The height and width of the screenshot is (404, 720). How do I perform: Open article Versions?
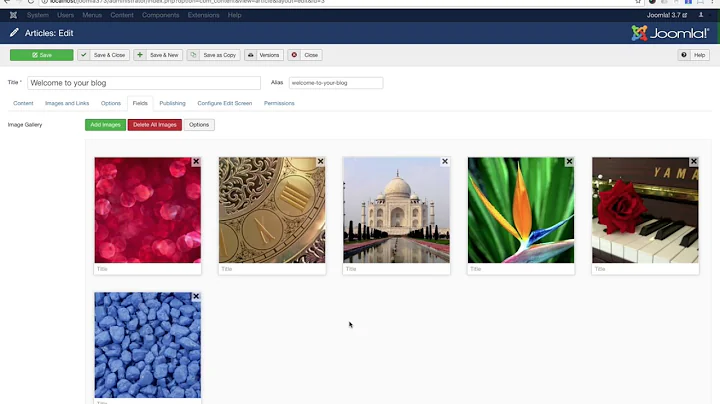coord(264,55)
